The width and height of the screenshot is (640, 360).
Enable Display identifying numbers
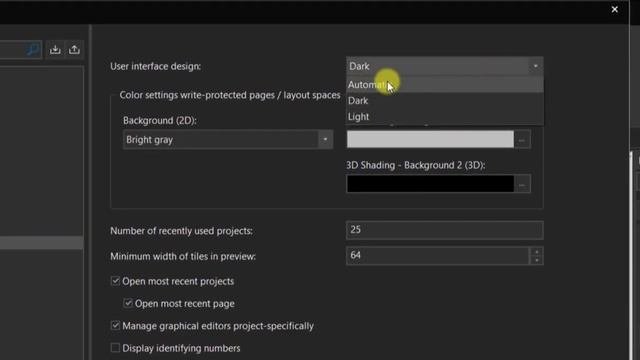click(115, 348)
